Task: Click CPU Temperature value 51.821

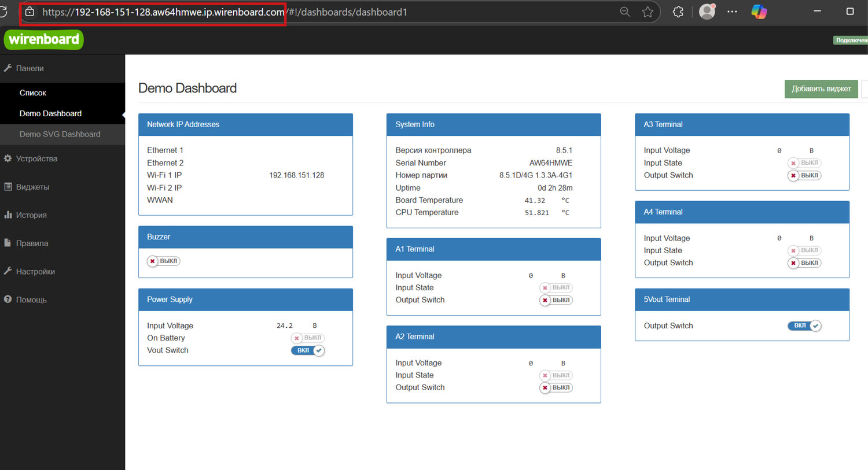Action: coord(537,213)
